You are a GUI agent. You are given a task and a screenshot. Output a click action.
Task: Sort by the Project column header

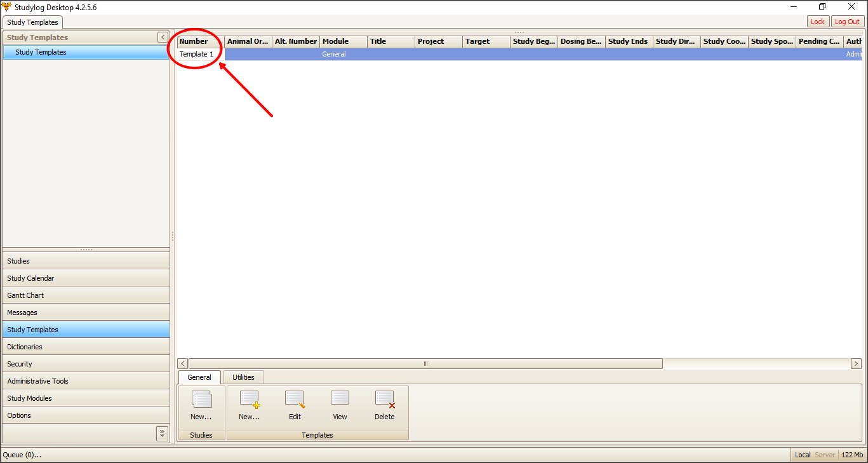(439, 41)
